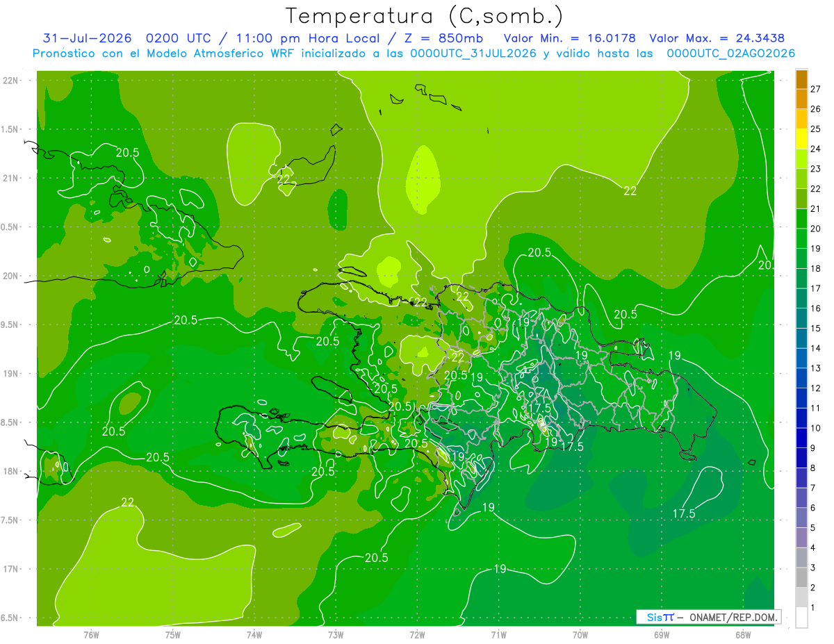The image size is (834, 644).
Task: Select the valid-until time "0000UTC_02AGO2026"
Action: tap(731, 53)
